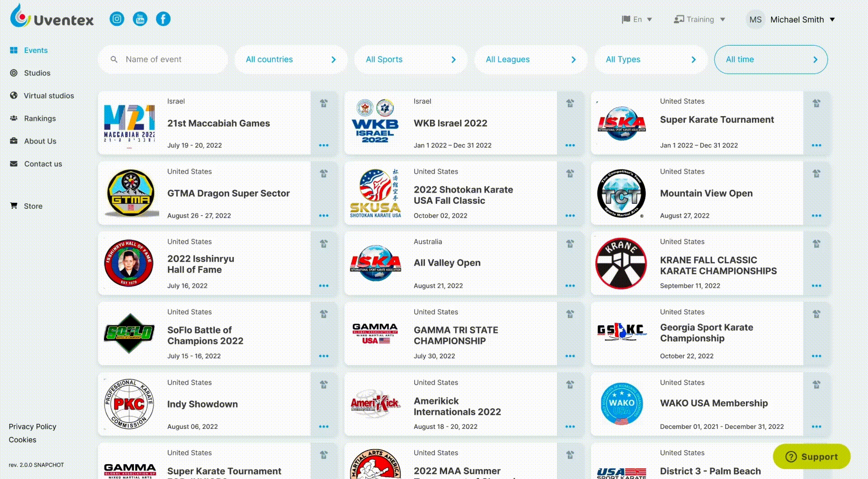Open three-dots menu for Amerikick Internationals 2022
The height and width of the screenshot is (479, 868).
click(x=570, y=427)
